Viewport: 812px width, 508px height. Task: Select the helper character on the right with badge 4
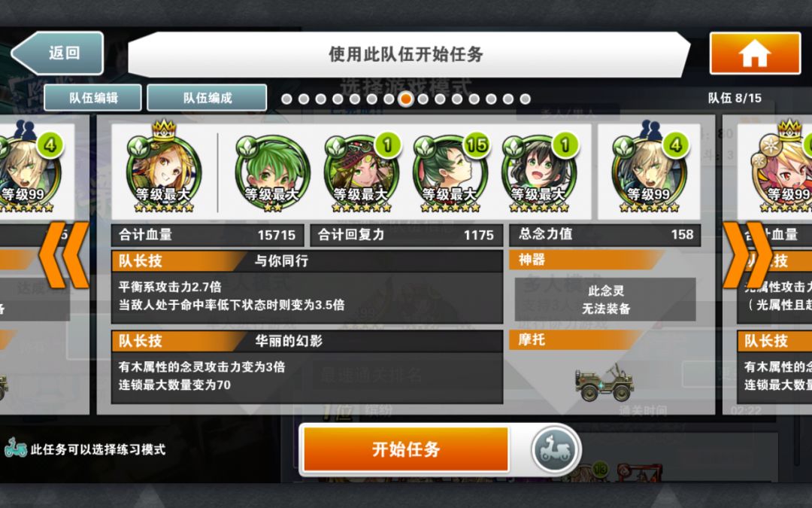click(x=649, y=169)
